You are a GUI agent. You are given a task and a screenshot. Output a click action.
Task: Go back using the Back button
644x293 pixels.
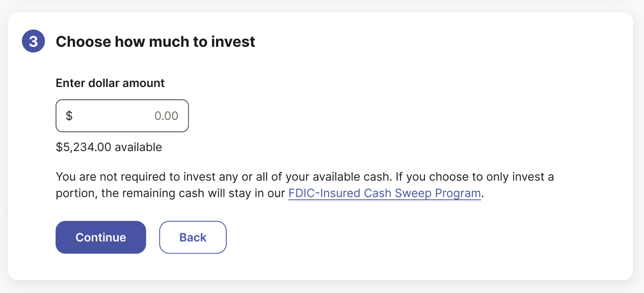[x=193, y=237]
